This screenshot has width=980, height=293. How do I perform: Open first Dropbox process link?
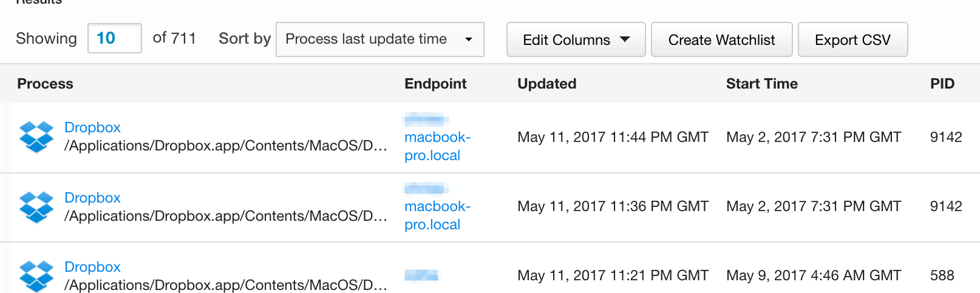click(92, 127)
